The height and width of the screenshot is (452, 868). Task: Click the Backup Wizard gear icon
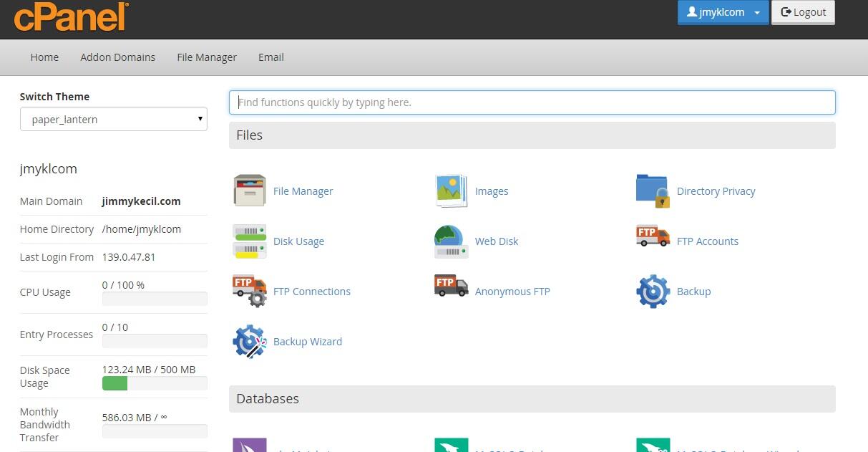pos(250,341)
